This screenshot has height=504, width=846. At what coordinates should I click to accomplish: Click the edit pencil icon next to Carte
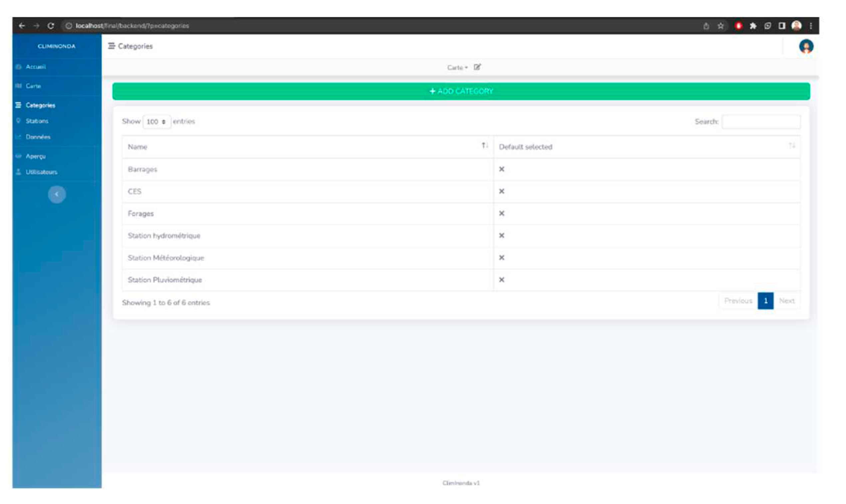point(477,67)
